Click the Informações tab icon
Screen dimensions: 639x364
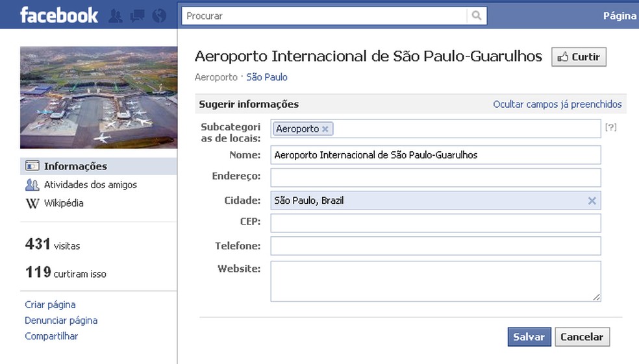tap(32, 165)
